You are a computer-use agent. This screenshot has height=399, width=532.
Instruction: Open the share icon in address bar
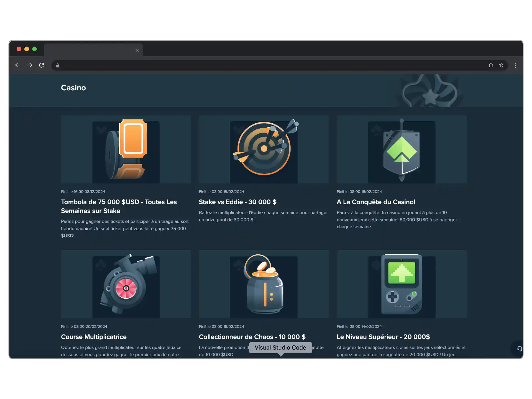click(491, 65)
